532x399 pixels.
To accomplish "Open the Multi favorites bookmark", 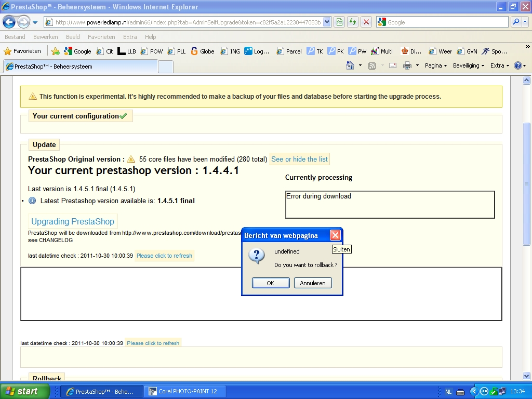I will point(382,51).
